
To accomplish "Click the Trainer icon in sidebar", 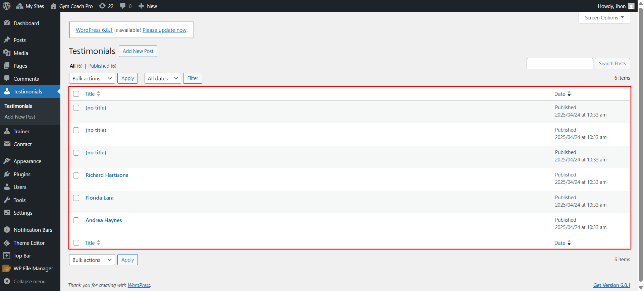I will click(x=7, y=131).
